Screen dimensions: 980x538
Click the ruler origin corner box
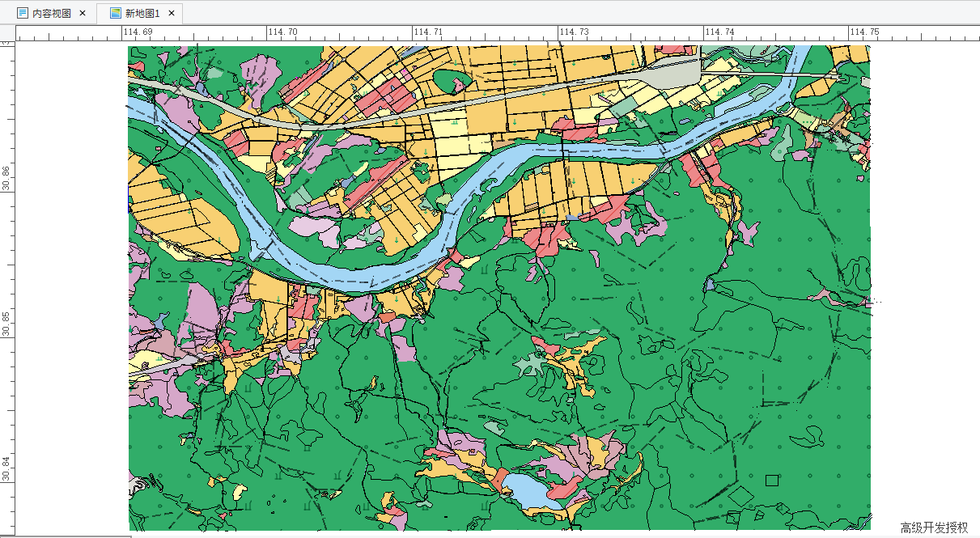[7, 32]
